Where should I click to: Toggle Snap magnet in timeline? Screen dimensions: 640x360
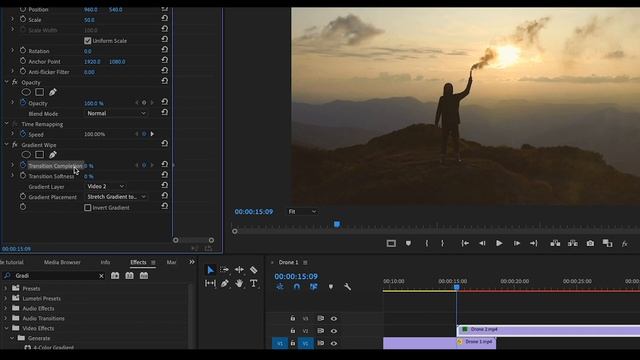pos(297,287)
